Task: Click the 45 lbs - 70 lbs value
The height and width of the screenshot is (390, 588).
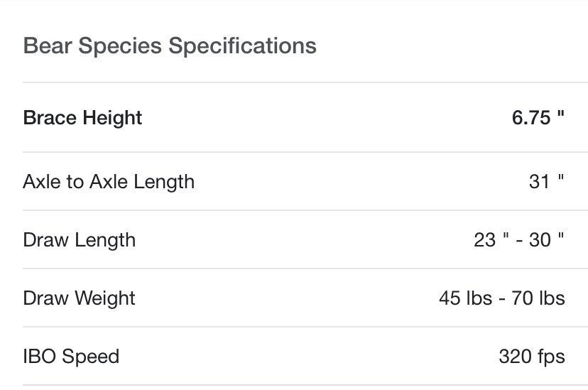Action: (502, 298)
